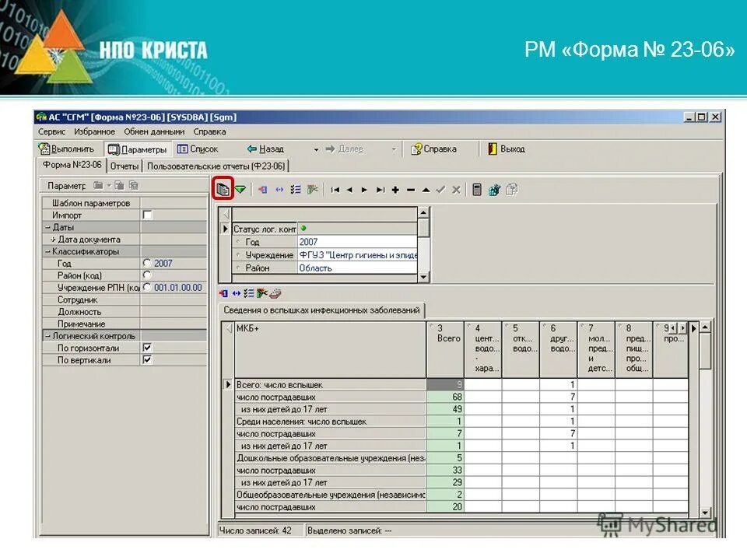Click down arrow of main table scrollbar
The image size is (747, 560).
pyautogui.click(x=706, y=513)
